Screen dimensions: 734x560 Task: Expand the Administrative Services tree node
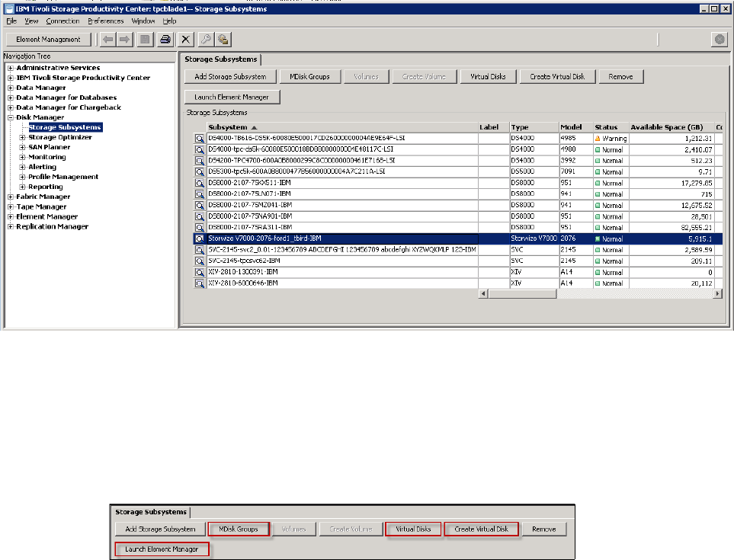[11, 68]
